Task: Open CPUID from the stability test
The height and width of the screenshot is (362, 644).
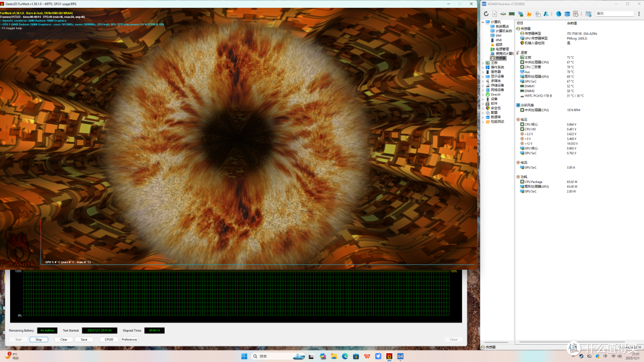Action: point(109,339)
